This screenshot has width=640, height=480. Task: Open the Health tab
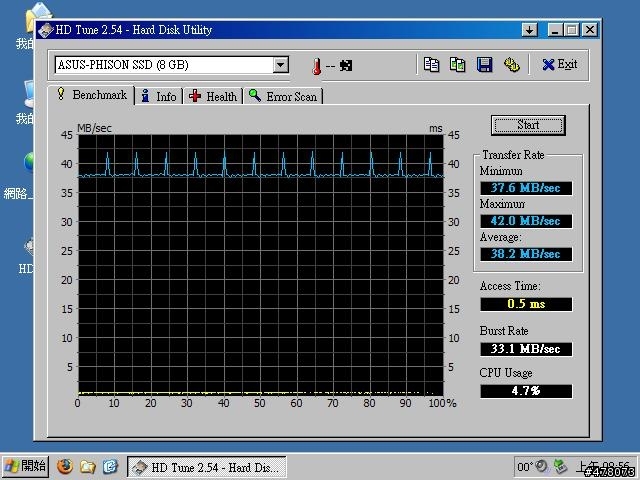coord(213,96)
